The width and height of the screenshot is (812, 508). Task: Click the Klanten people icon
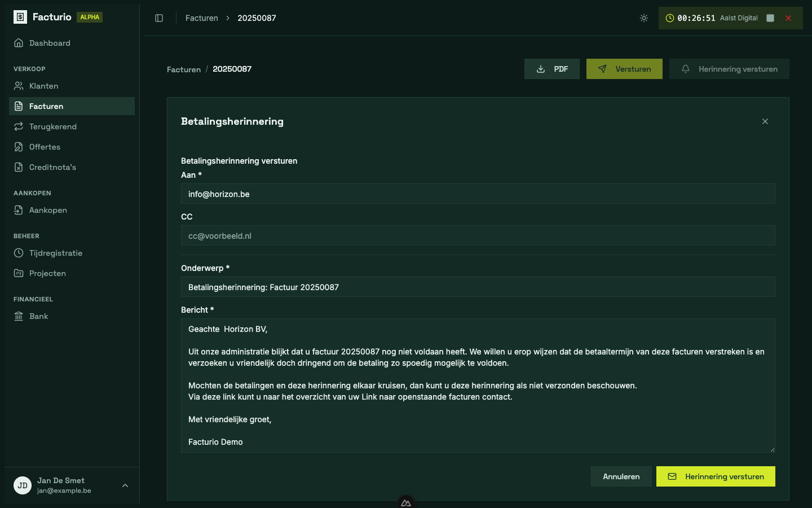[19, 86]
